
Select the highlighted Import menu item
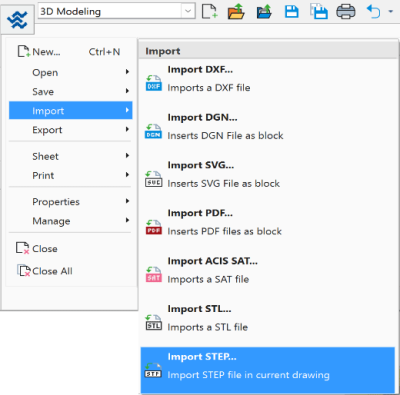(x=70, y=110)
